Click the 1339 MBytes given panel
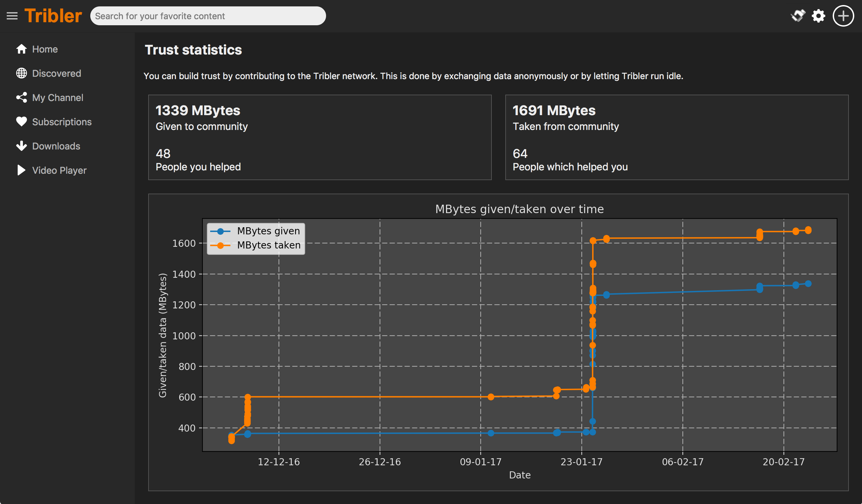Viewport: 862px width, 504px height. click(x=319, y=137)
